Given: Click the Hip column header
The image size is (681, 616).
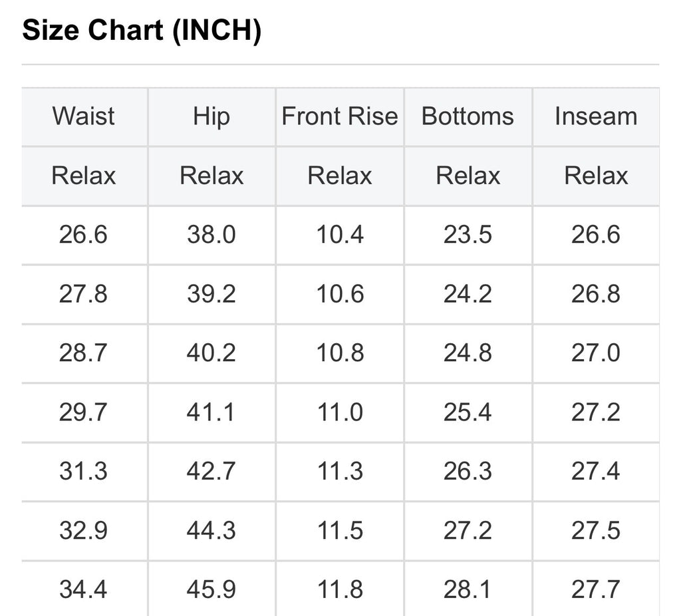Looking at the screenshot, I should click(x=211, y=116).
